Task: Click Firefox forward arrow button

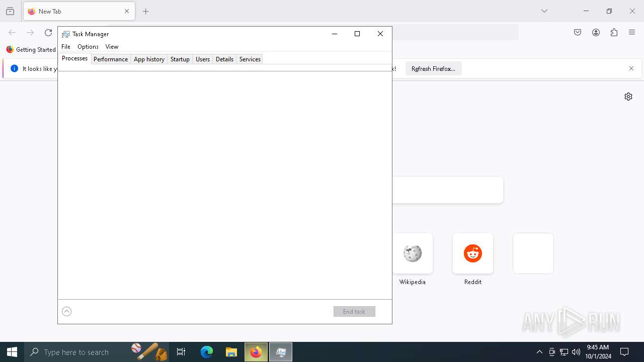Action: tap(30, 33)
